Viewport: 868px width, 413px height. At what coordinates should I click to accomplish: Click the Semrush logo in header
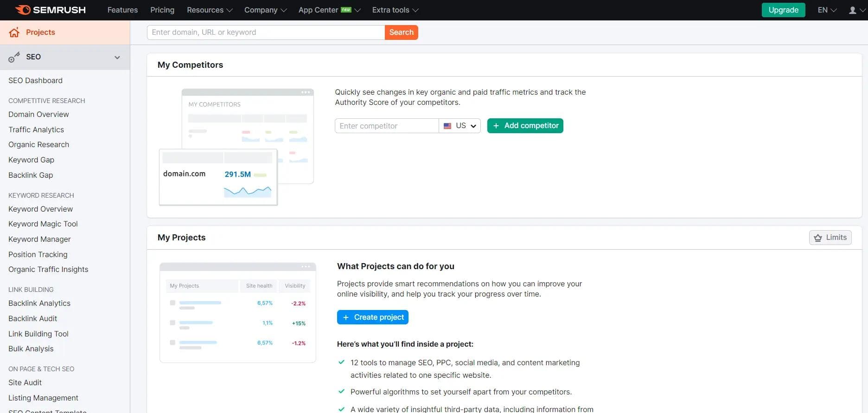(50, 10)
